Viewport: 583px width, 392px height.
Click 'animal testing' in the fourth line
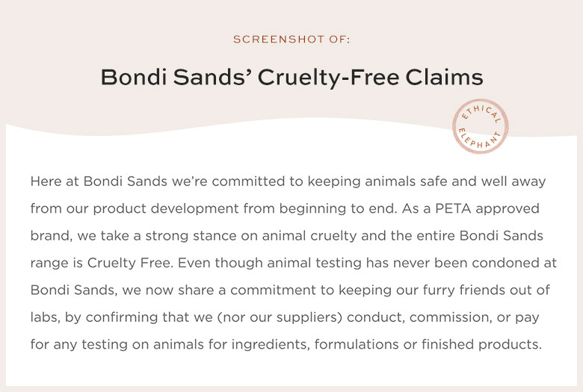(x=314, y=263)
